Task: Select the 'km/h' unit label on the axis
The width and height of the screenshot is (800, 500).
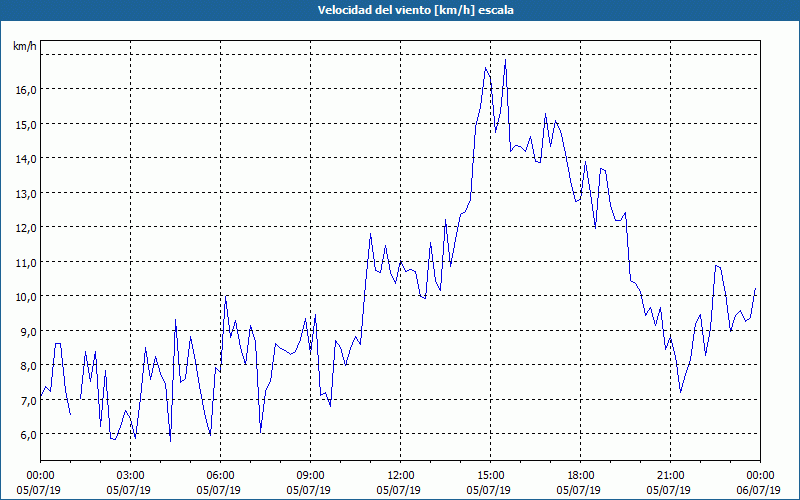Action: pyautogui.click(x=24, y=46)
